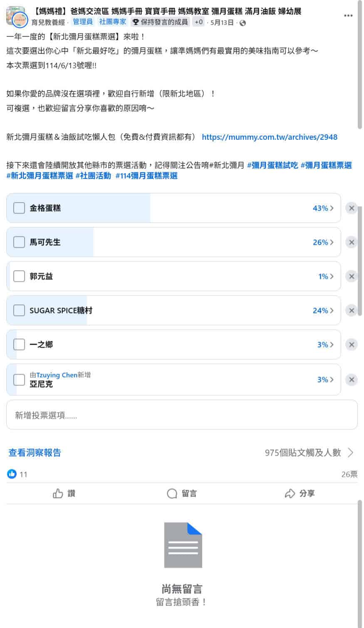
Task: Open the mummy.com.tw archives link
Action: click(x=270, y=137)
